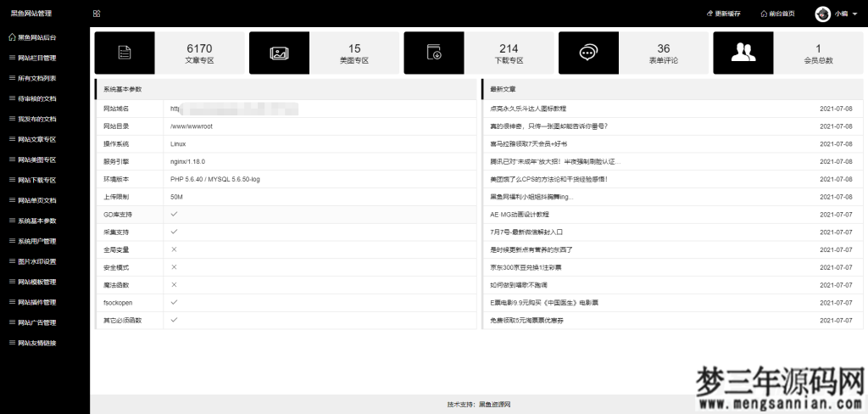Open 网站文章专区 in the sidebar
The width and height of the screenshot is (868, 414).
click(33, 139)
